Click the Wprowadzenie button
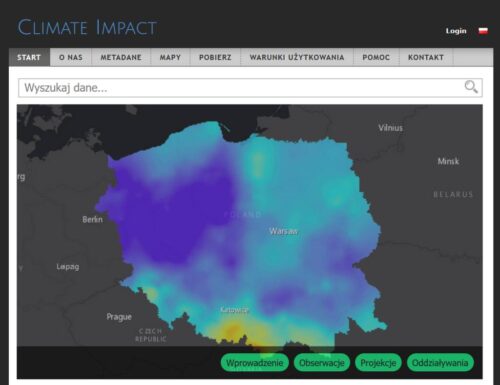 [x=254, y=363]
